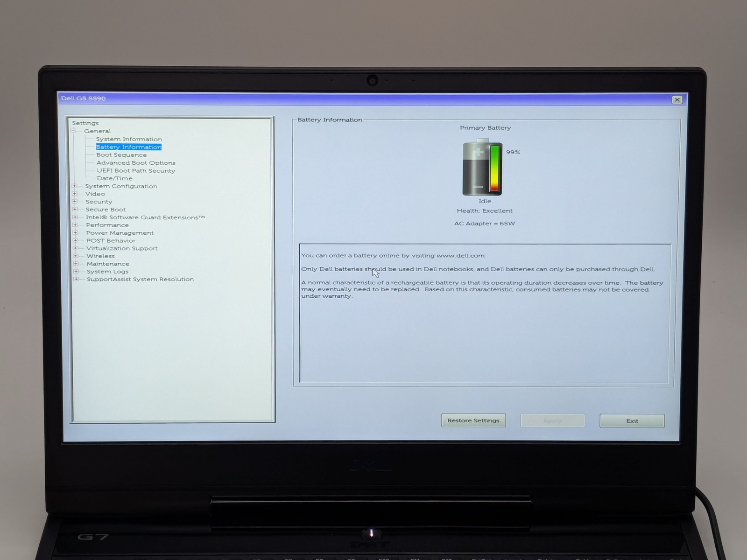747x560 pixels.
Task: Expand the Power Management node
Action: 75,233
